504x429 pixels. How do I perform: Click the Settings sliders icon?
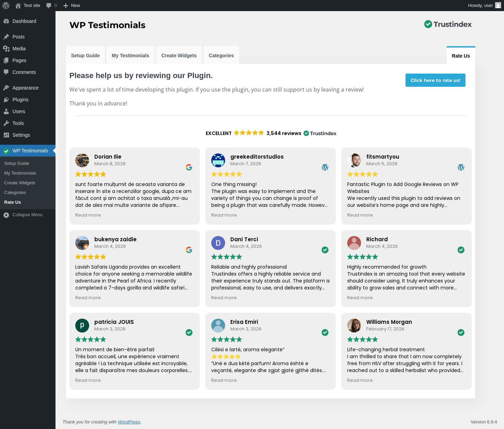6,135
